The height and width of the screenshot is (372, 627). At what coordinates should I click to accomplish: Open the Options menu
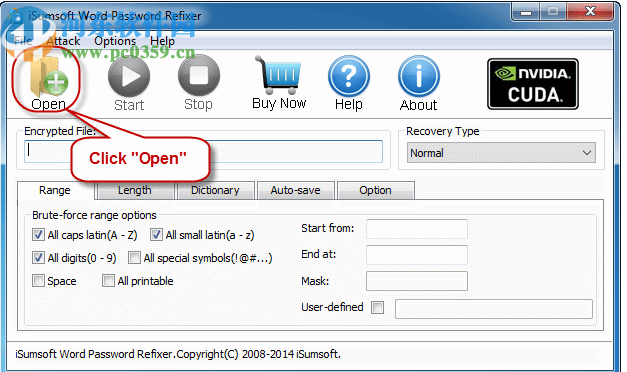pyautogui.click(x=115, y=41)
